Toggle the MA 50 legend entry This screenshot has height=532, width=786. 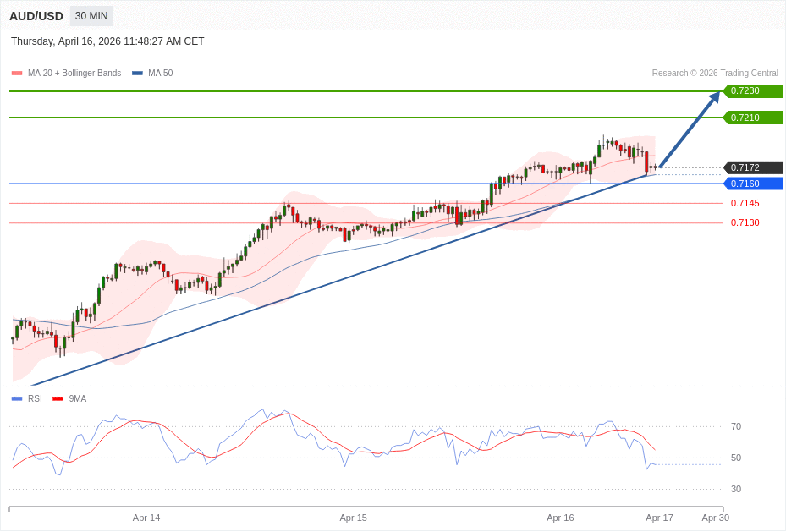tap(152, 74)
